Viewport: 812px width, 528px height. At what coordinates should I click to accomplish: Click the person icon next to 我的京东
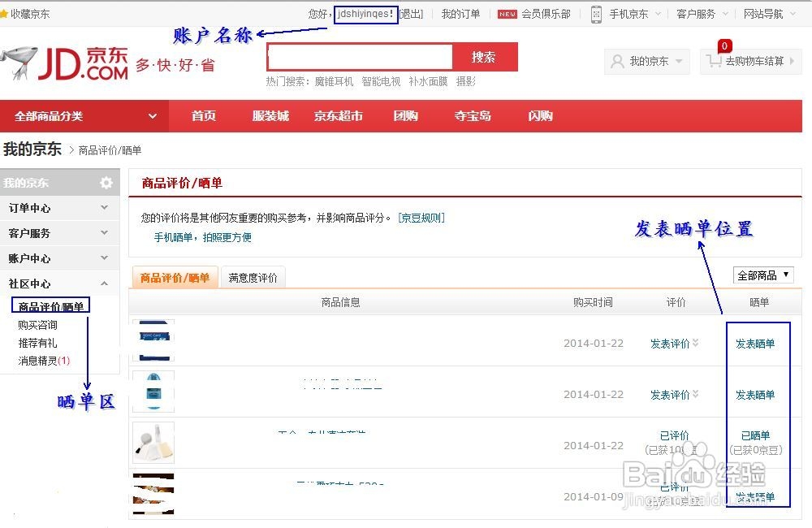(618, 61)
